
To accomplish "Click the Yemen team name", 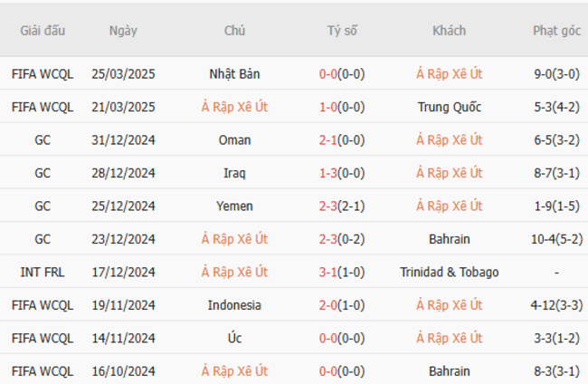I will click(234, 206).
